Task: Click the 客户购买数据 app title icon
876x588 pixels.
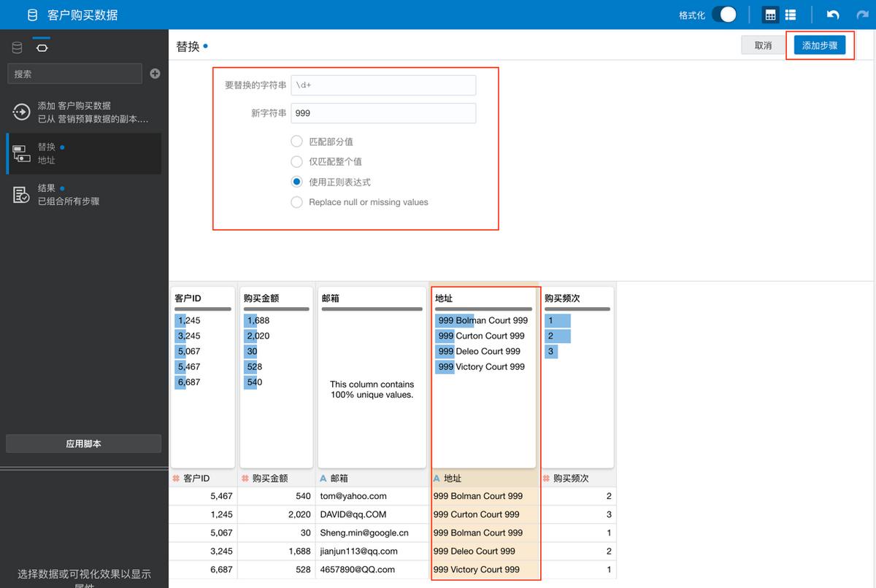Action: [x=31, y=14]
